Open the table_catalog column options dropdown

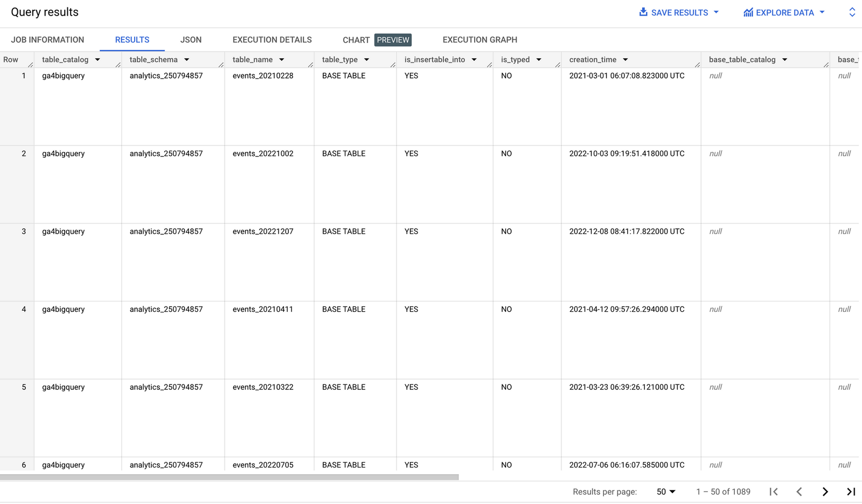point(98,60)
